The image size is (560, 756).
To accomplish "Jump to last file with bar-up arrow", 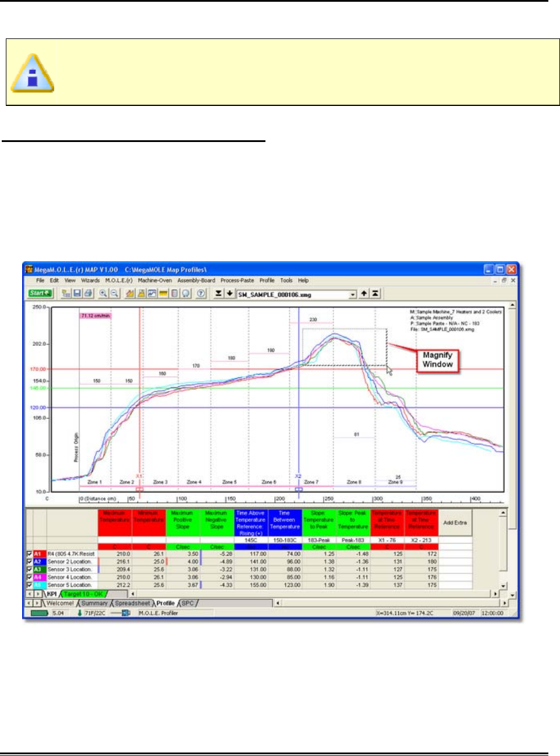I will tap(375, 294).
